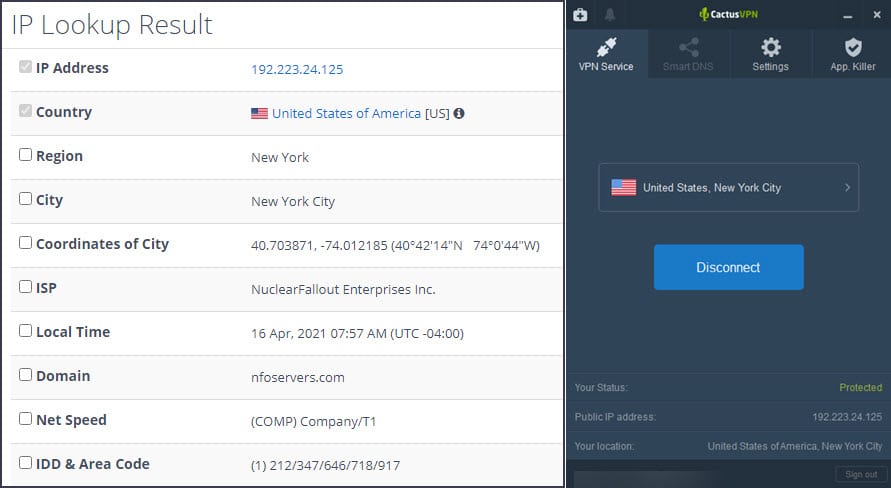Click the US flag in server selector
The height and width of the screenshot is (488, 891).
point(623,187)
